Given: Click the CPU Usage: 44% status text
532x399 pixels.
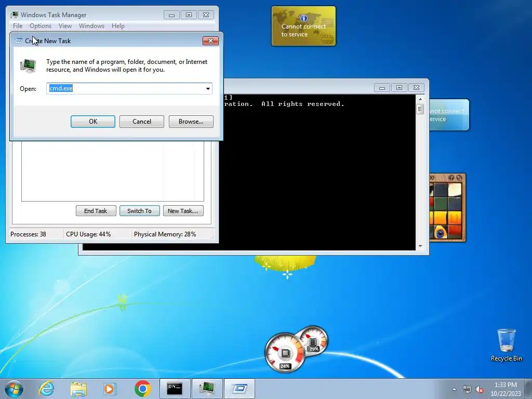Looking at the screenshot, I should 88,234.
